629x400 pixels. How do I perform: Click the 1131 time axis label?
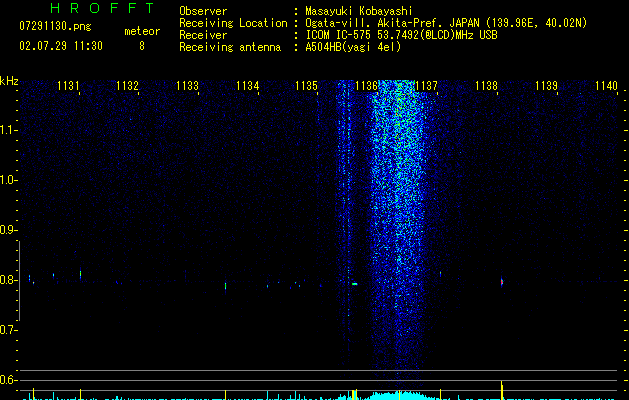[68, 86]
